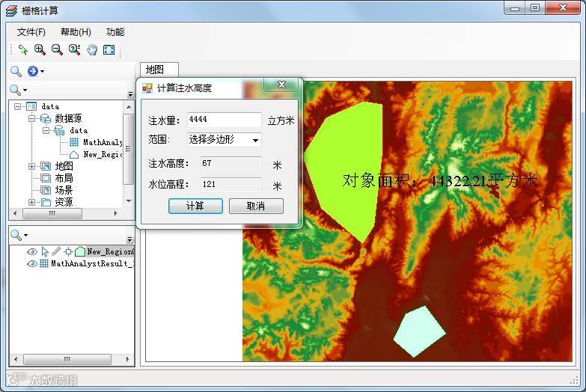
Task: Click the 栅格计算 app icon in title bar
Action: point(11,10)
